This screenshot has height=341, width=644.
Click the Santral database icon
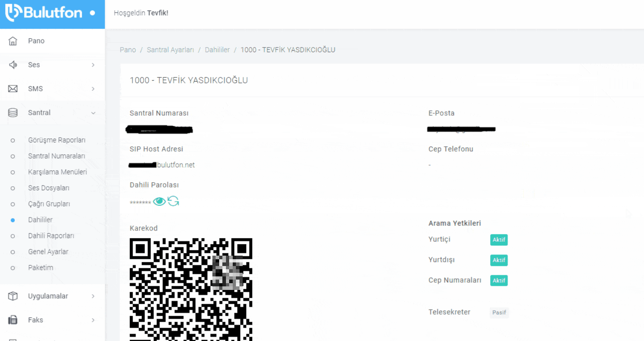click(13, 113)
